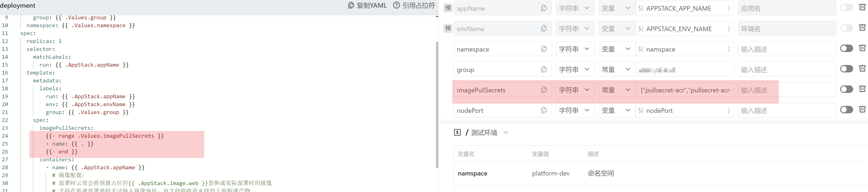
Task: Open nodePort source dropdown 变量
Action: click(x=617, y=110)
